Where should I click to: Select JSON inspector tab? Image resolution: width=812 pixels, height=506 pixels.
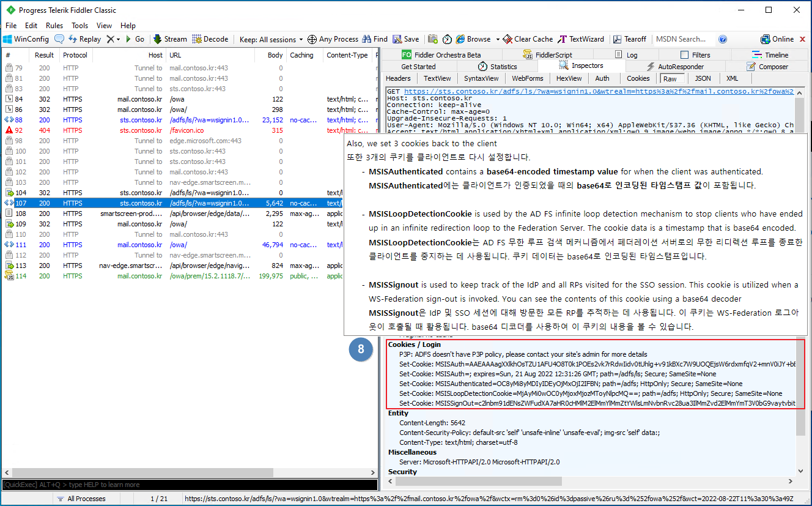point(703,78)
